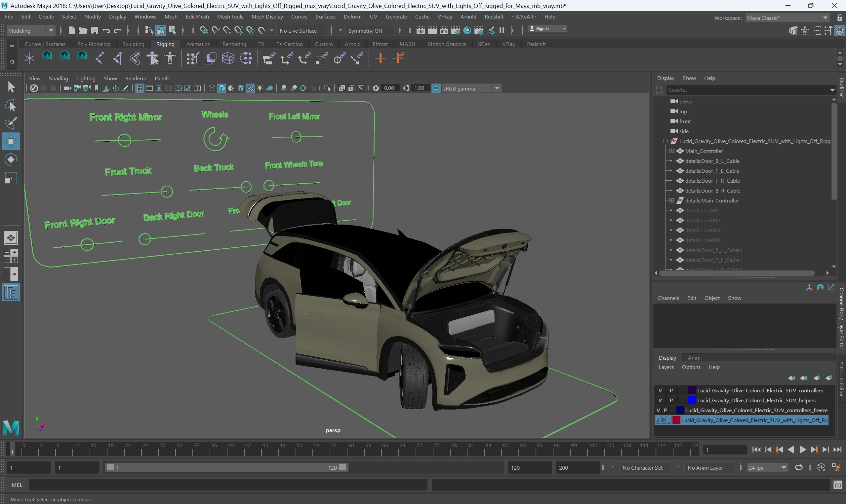Click the four-view layout icon

11,256
